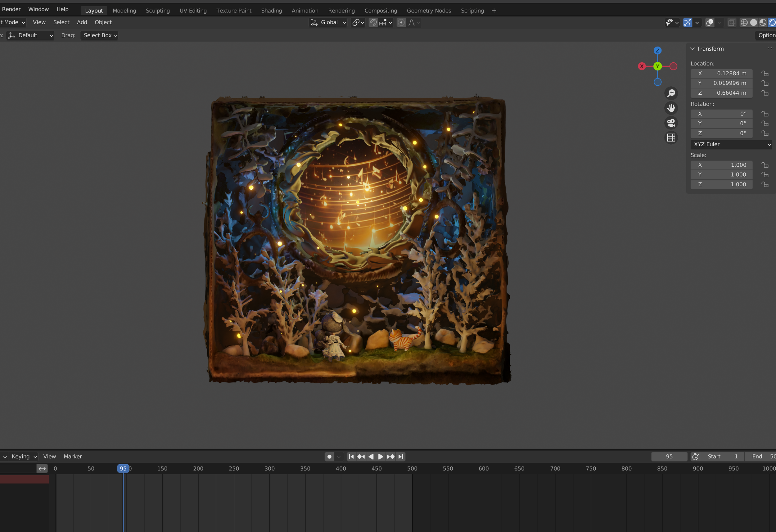Open the gizmo options dropdown arrow
Viewport: 776px width, 532px height.
tap(697, 22)
